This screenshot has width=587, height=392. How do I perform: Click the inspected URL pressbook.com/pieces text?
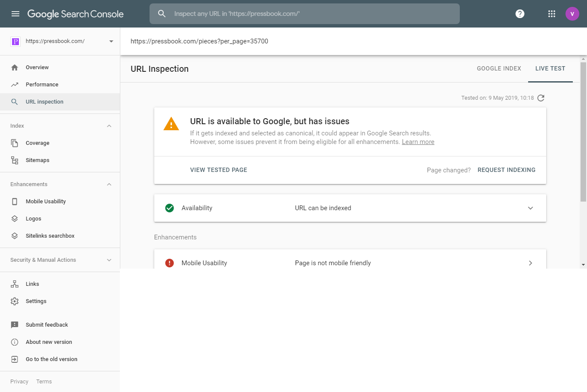(199, 41)
